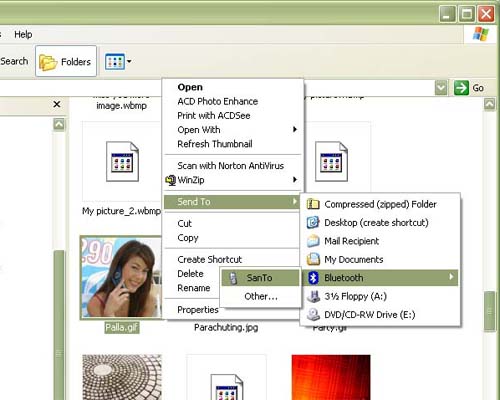Click the folders pane scroll up arrow
The width and height of the screenshot is (500, 400).
(x=59, y=125)
